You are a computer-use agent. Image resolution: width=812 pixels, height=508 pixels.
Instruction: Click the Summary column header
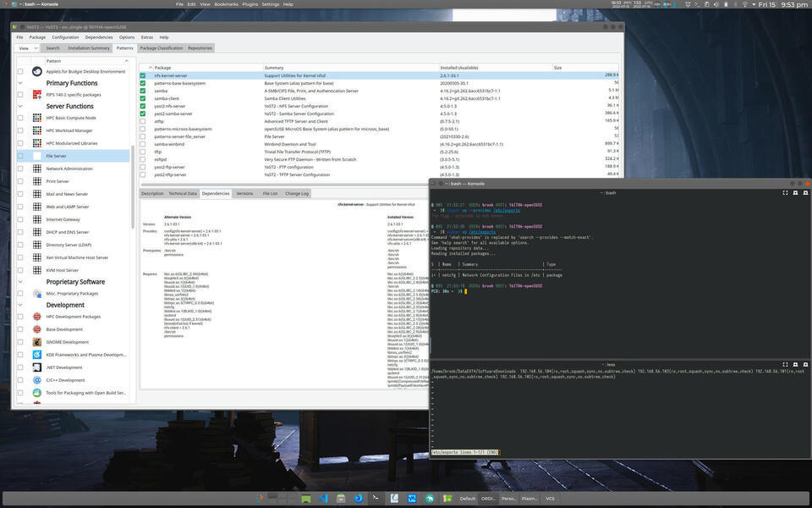click(x=350, y=68)
